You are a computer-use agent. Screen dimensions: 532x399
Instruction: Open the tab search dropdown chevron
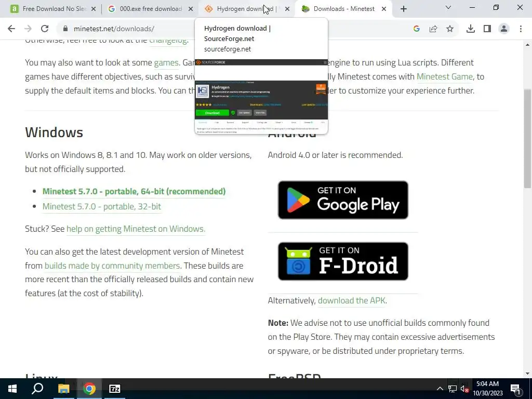coord(448,7)
